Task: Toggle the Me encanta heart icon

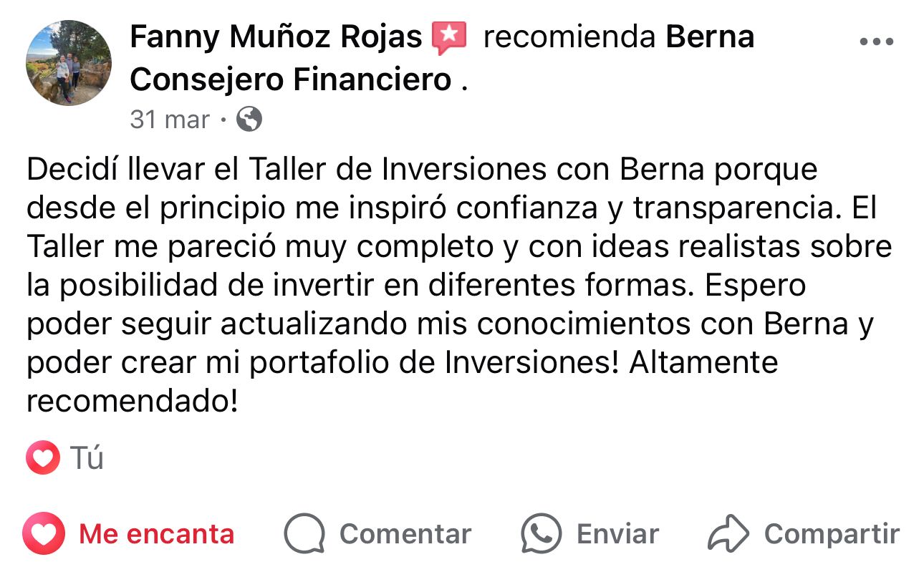Action: pyautogui.click(x=44, y=534)
